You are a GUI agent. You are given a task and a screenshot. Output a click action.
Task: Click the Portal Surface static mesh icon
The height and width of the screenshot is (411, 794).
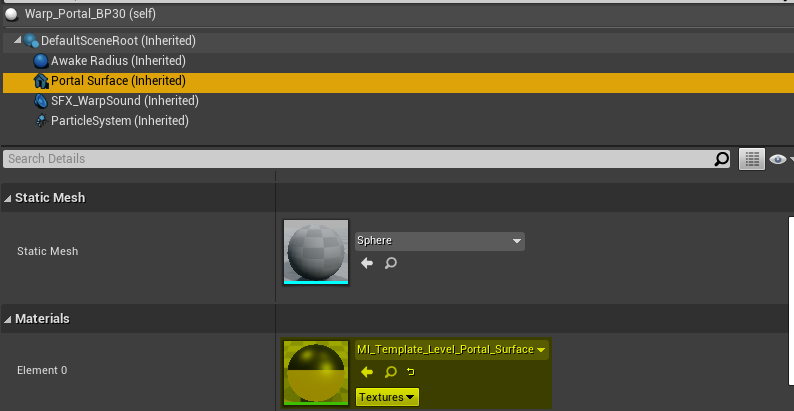pyautogui.click(x=41, y=81)
